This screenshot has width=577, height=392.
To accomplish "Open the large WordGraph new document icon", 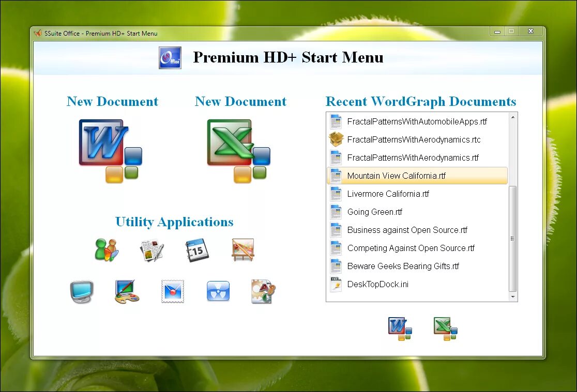I will click(111, 151).
